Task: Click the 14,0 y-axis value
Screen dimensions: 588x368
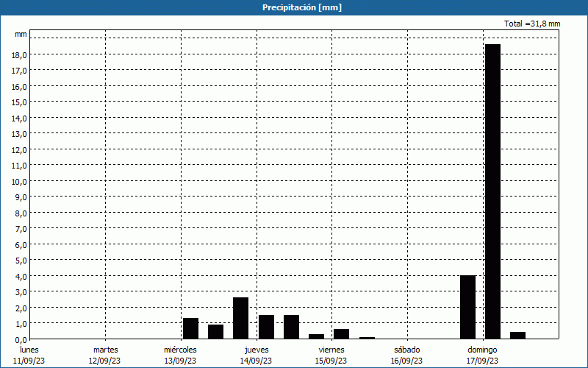Action: click(x=19, y=118)
